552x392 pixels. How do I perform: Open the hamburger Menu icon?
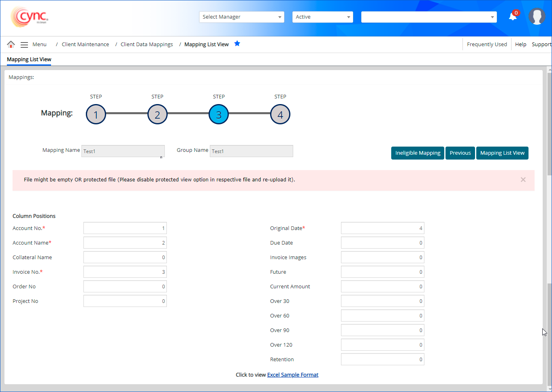[x=24, y=45]
